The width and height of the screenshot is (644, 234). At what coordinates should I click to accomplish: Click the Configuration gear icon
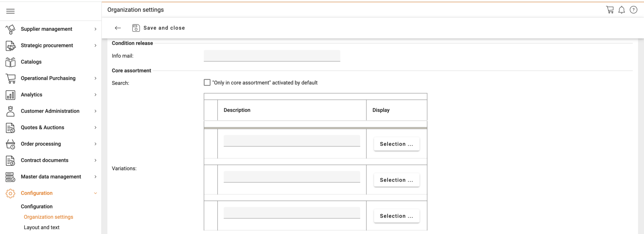tap(10, 193)
